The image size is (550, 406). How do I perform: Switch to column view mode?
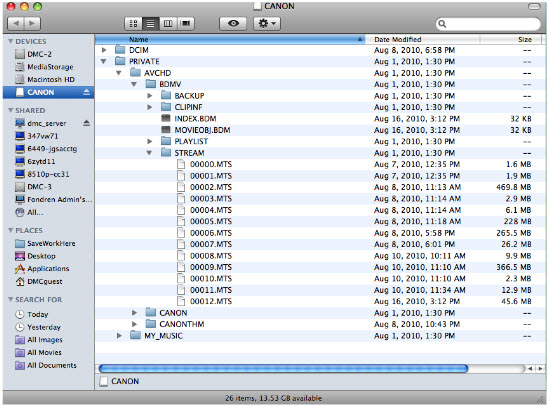(x=168, y=24)
